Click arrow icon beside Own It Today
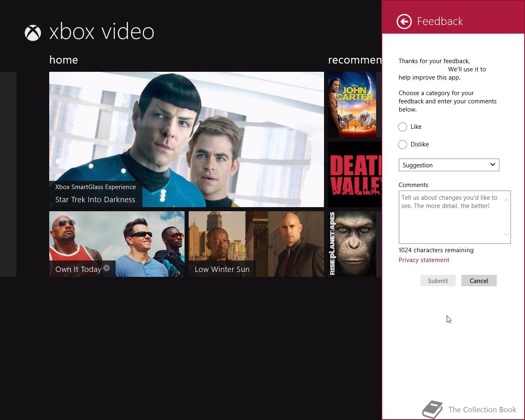 [x=107, y=268]
